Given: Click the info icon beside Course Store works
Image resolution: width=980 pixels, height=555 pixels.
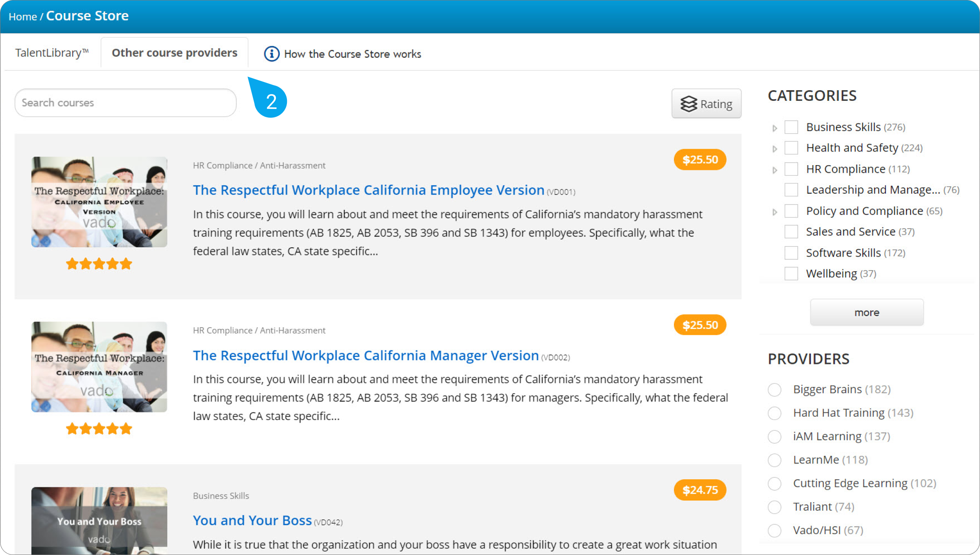Looking at the screenshot, I should (x=272, y=54).
